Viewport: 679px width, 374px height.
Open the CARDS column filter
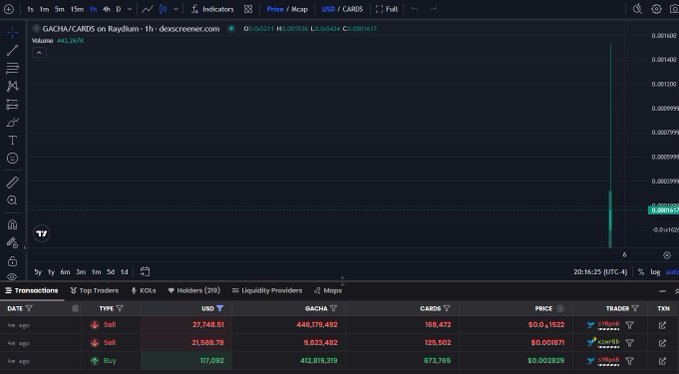tap(447, 309)
